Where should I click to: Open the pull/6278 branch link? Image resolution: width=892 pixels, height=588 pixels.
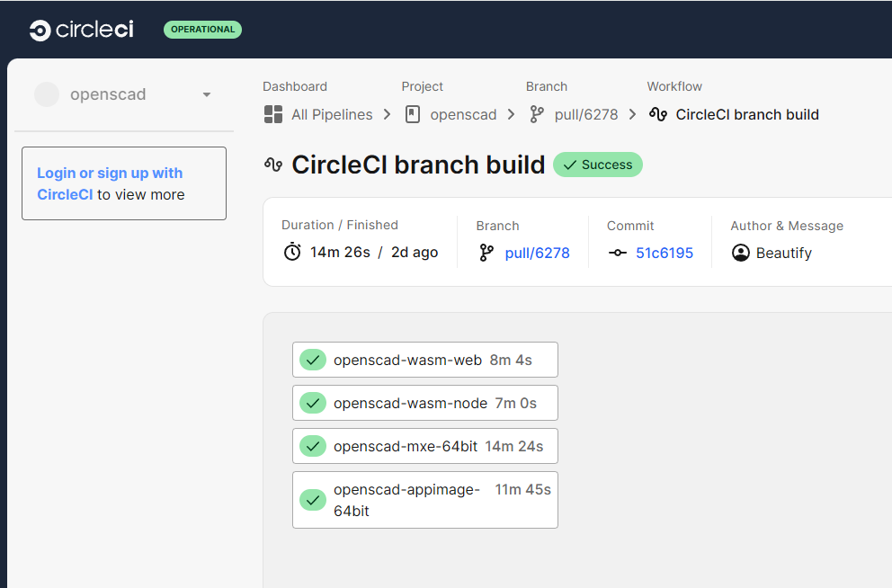pos(537,253)
